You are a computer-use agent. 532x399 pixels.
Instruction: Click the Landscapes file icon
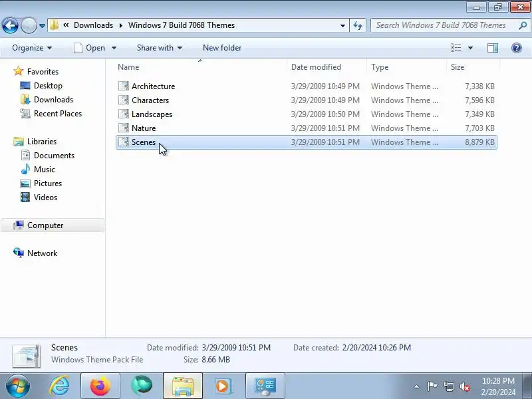[124, 114]
